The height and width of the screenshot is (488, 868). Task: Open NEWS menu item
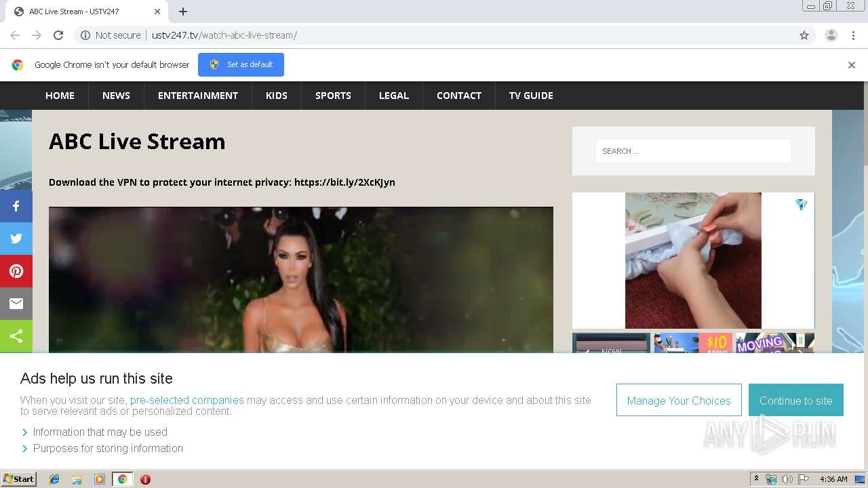(116, 96)
